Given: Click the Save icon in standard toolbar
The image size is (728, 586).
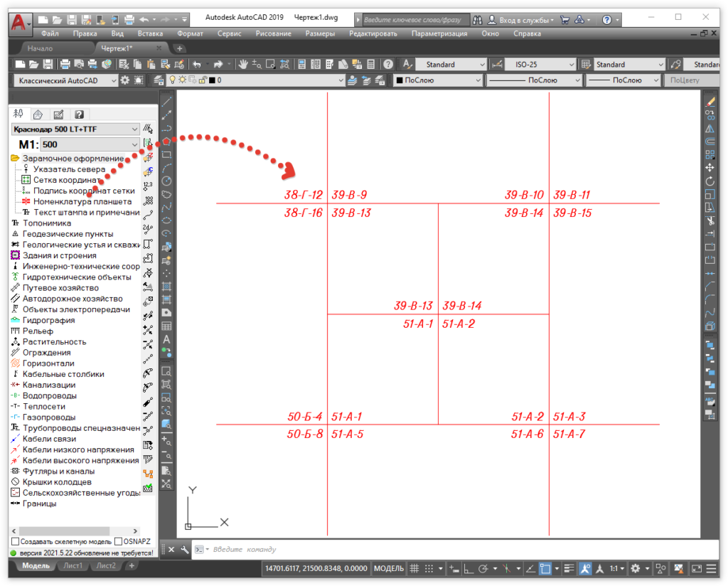Looking at the screenshot, I should [x=46, y=64].
